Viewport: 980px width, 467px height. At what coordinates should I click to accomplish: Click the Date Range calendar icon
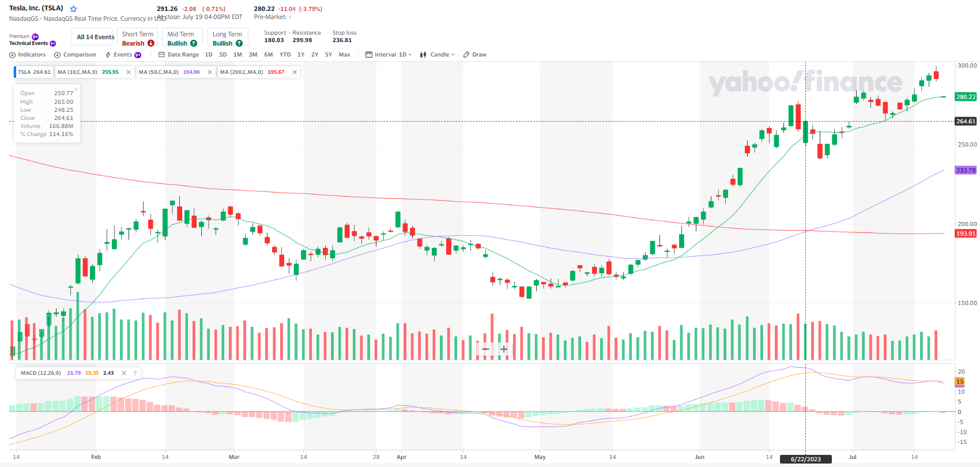coord(161,55)
